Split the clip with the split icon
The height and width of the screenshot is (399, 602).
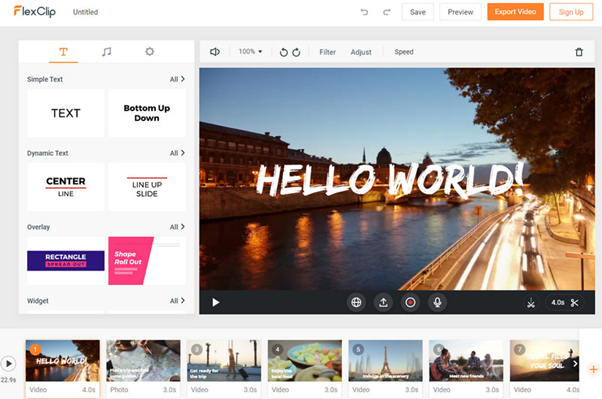click(531, 303)
